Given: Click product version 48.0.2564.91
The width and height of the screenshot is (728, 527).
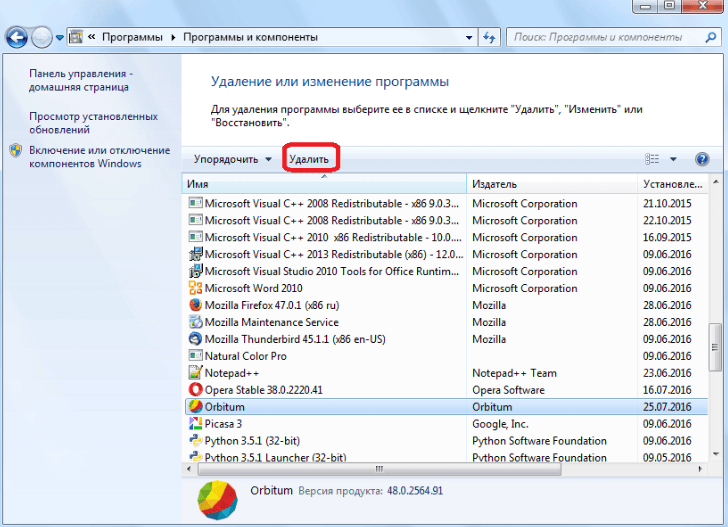Looking at the screenshot, I should click(x=415, y=491).
